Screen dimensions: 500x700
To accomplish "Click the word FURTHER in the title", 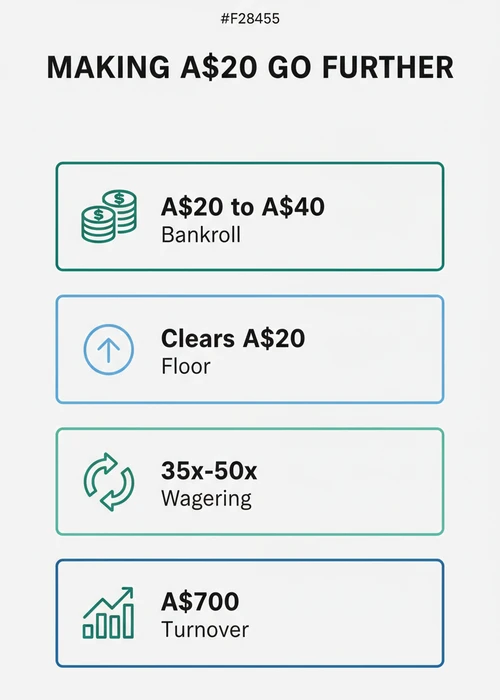I will click(388, 67).
